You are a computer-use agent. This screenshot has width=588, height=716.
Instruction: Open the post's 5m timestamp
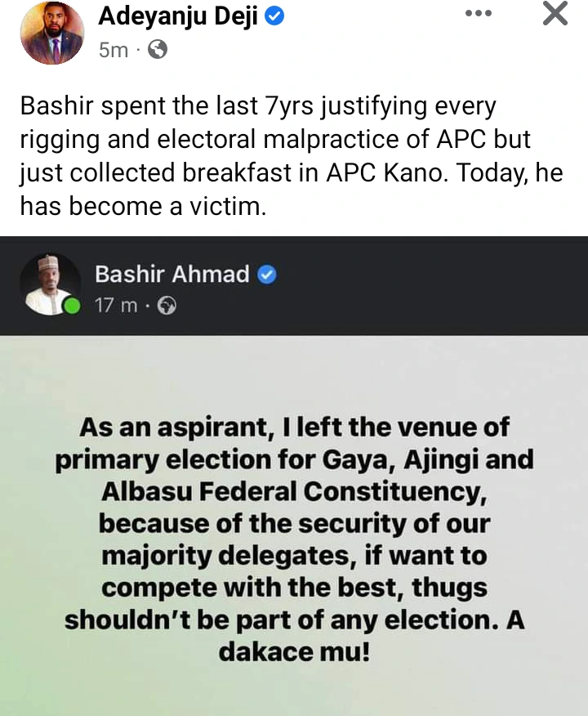114,50
